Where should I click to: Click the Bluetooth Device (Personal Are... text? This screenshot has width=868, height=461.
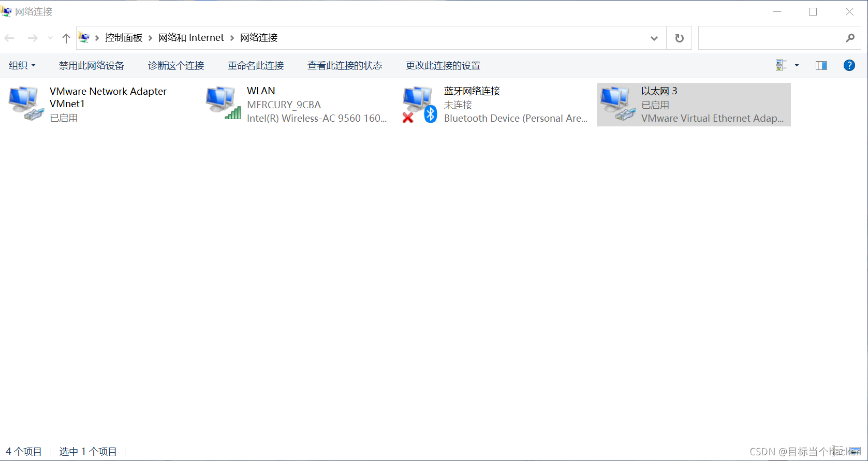(516, 118)
